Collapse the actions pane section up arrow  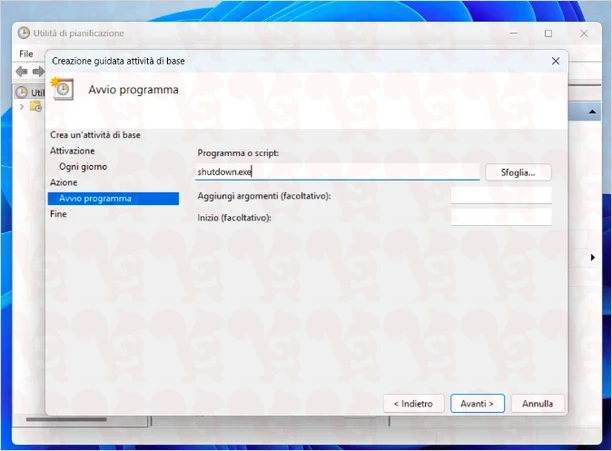pos(592,112)
